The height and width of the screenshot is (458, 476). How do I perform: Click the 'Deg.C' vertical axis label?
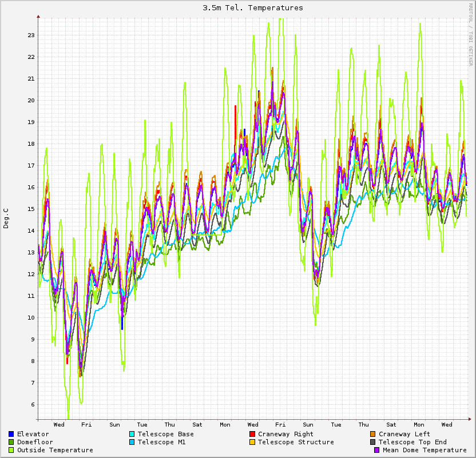[x=6, y=218]
